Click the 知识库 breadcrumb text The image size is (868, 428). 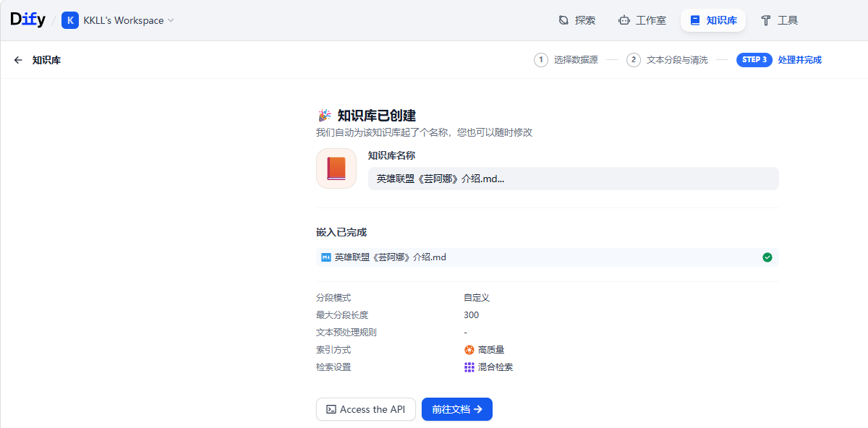tap(46, 60)
